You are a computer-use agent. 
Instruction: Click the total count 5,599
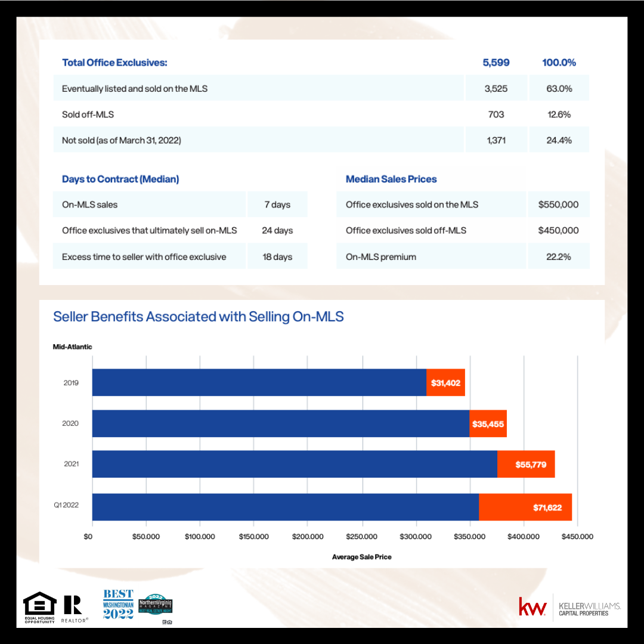496,63
